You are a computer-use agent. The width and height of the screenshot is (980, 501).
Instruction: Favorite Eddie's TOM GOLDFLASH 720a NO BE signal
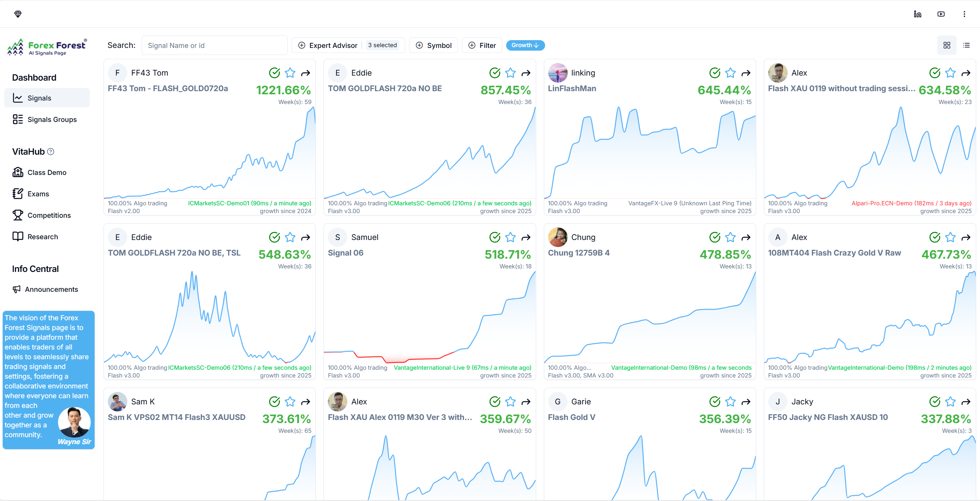click(510, 73)
